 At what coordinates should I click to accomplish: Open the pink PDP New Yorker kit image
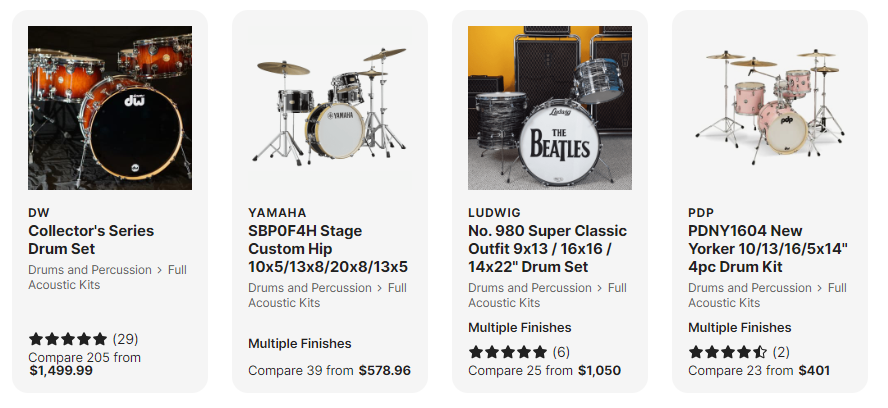tap(770, 108)
